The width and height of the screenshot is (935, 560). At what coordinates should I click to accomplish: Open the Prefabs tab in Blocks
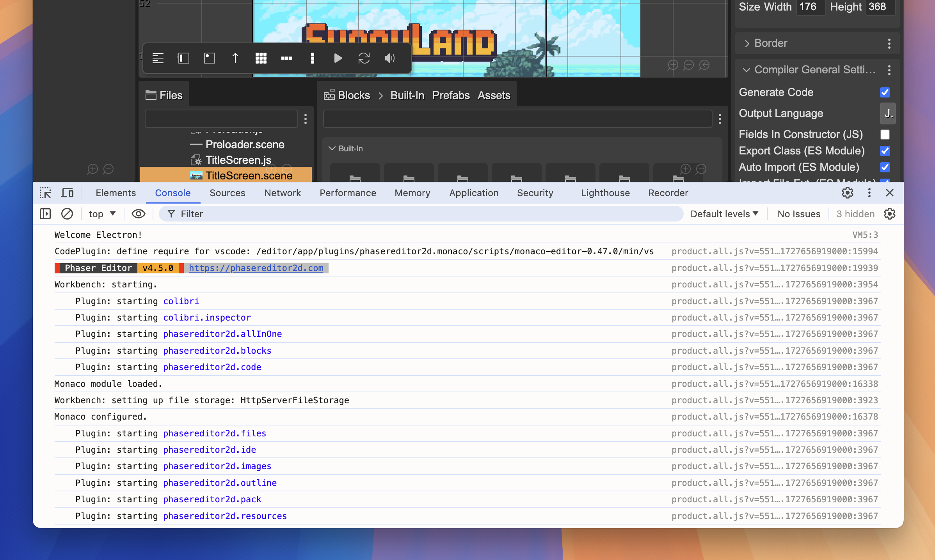(x=451, y=95)
